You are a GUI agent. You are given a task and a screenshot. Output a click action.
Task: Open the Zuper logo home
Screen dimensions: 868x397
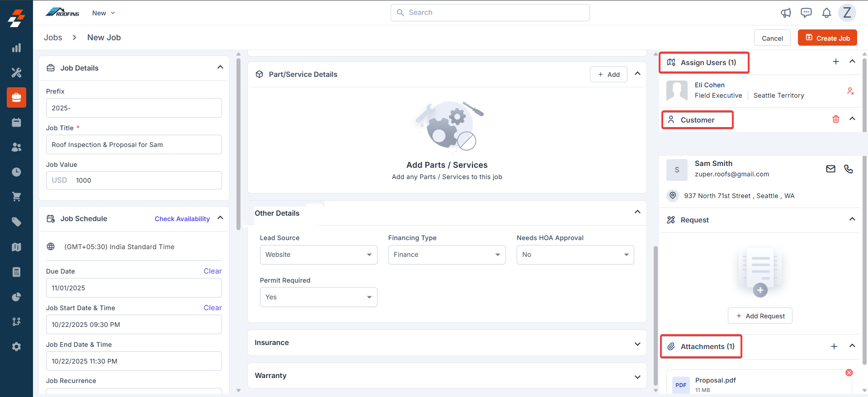click(16, 18)
